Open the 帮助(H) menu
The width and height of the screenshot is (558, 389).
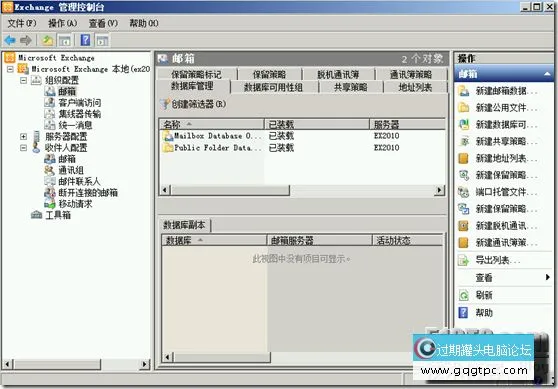coord(144,23)
